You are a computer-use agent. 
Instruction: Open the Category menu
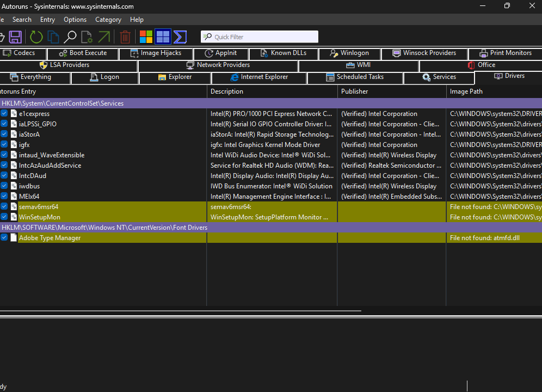[x=108, y=20]
